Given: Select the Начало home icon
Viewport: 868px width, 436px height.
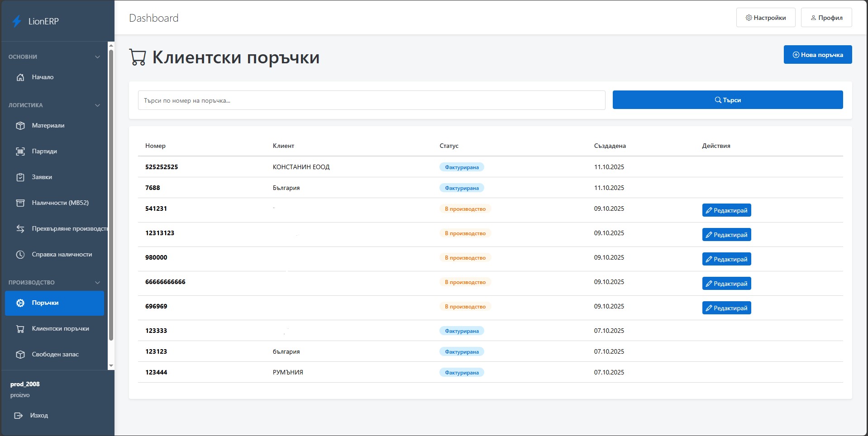Looking at the screenshot, I should click(x=20, y=77).
